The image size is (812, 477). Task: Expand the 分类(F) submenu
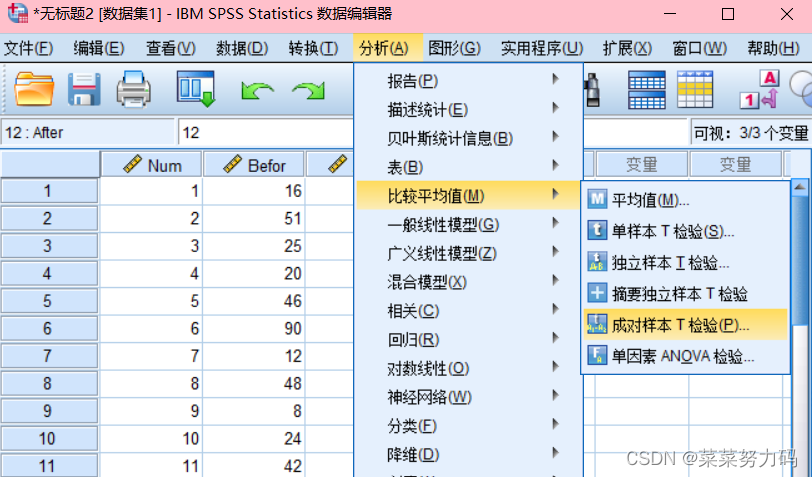click(469, 426)
